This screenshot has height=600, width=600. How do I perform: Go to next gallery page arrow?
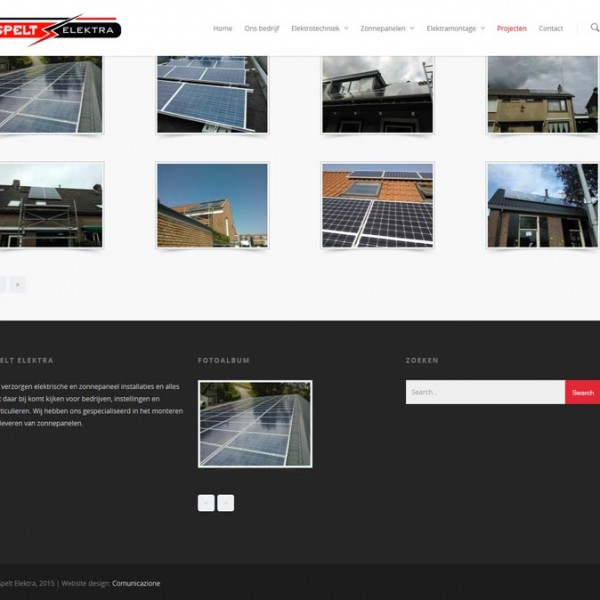17,285
